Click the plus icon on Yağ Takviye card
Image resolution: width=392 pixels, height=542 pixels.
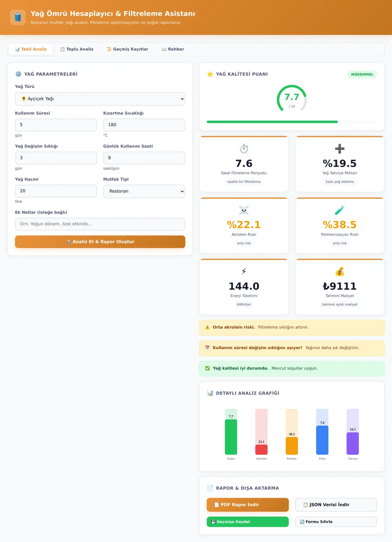[340, 149]
